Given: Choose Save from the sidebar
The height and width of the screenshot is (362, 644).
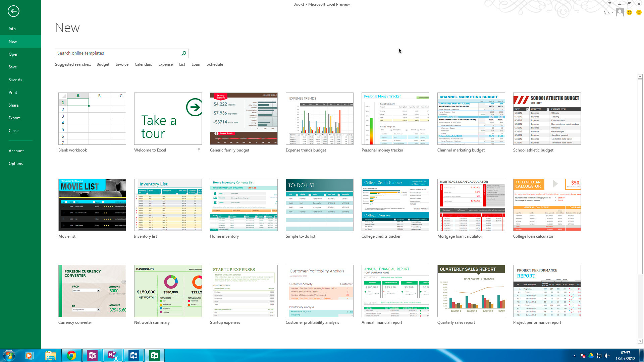Looking at the screenshot, I should [20, 67].
